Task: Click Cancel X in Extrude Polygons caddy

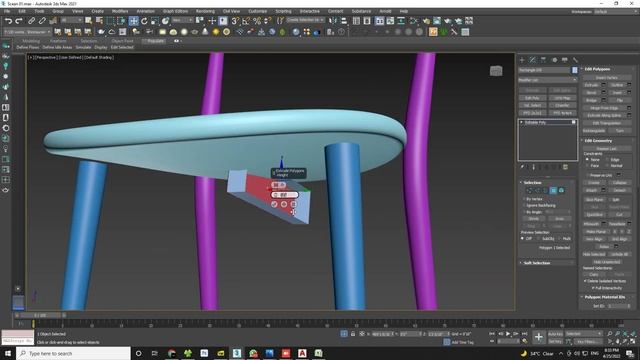Action: click(293, 204)
